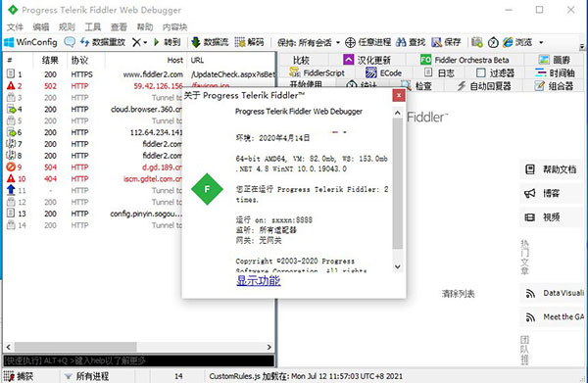Viewport: 588px width, 383px height.
Task: Switch to the 自动回复器 tab
Action: pyautogui.click(x=484, y=86)
